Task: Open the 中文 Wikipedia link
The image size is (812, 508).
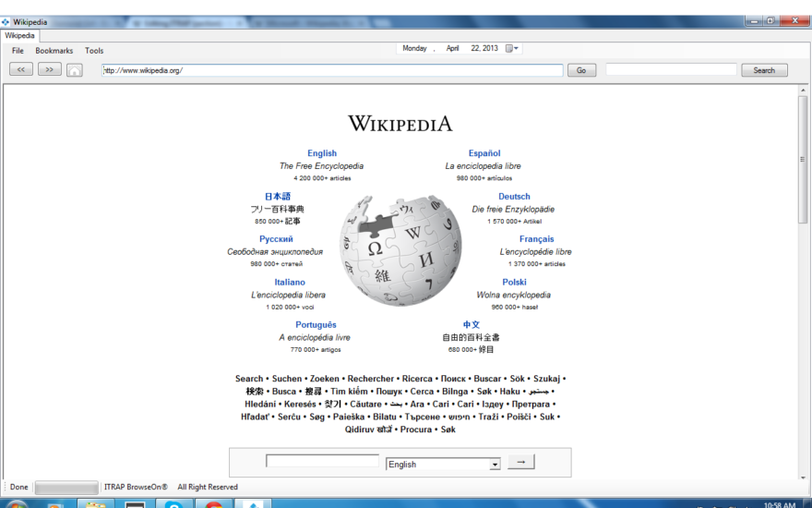Action: (x=472, y=325)
